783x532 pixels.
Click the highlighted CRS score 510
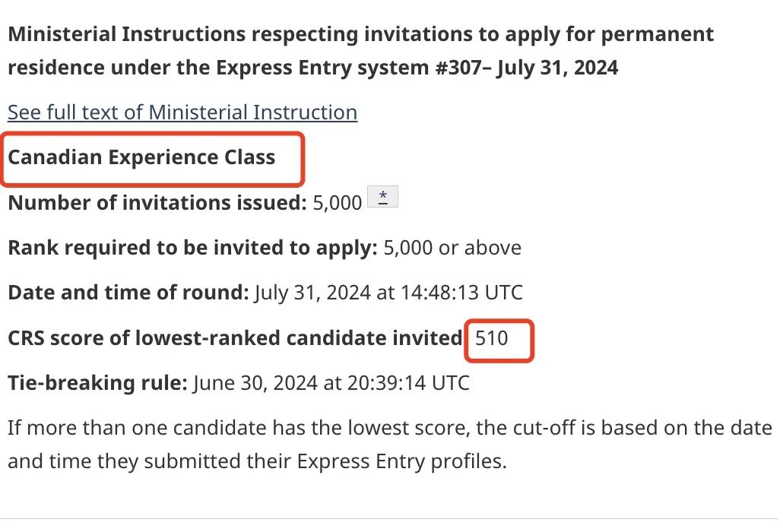(491, 338)
